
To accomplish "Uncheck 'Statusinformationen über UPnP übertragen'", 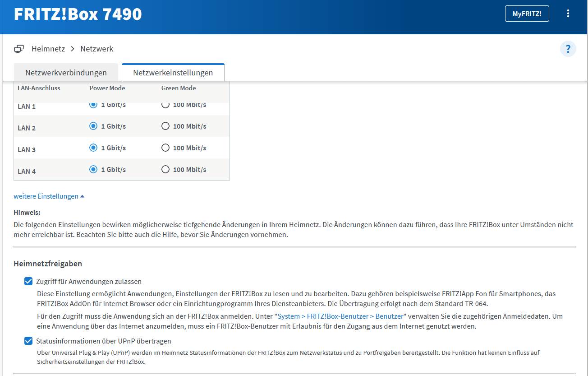I will click(28, 341).
